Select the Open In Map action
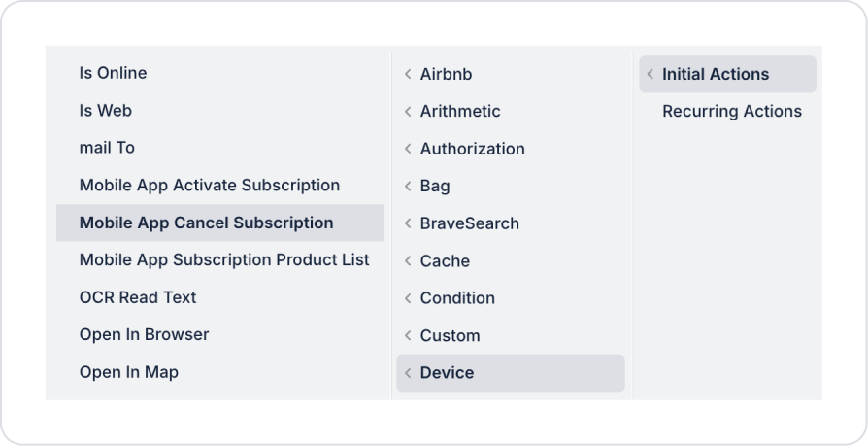 128,372
